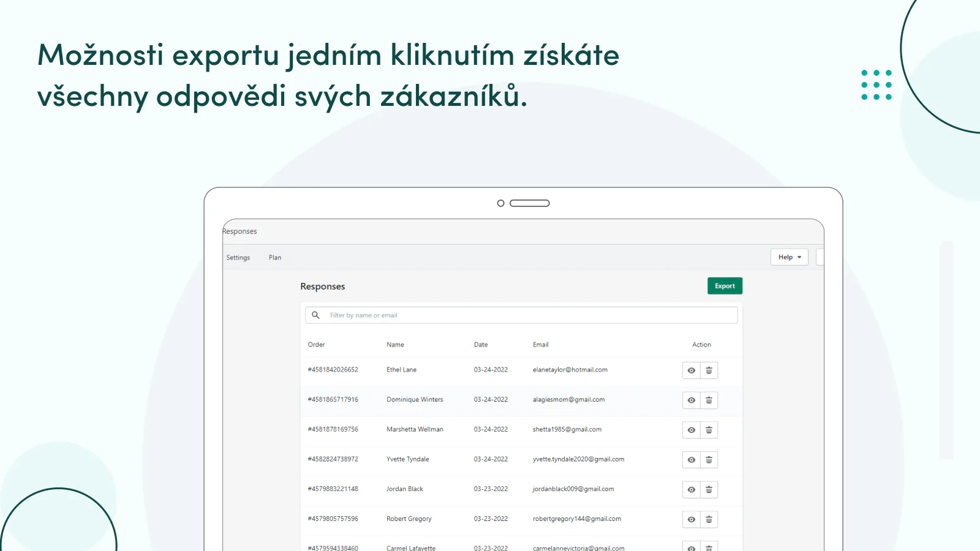View response from Ethel Lane

[x=692, y=370]
